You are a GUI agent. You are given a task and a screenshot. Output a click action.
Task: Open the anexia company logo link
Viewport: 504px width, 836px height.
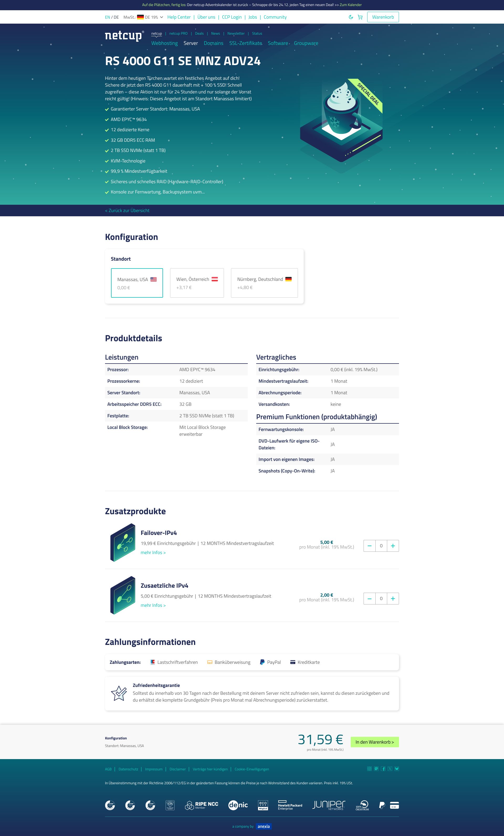pos(264,826)
